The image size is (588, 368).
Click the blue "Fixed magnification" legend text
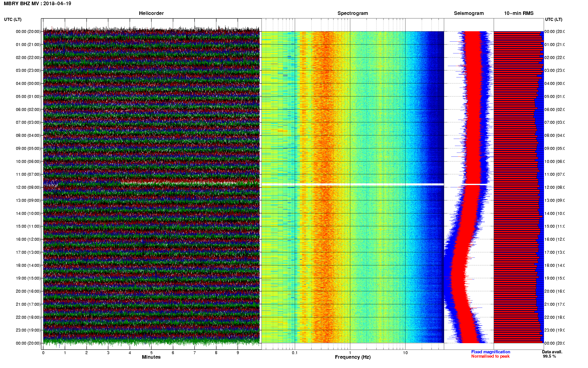pos(491,352)
